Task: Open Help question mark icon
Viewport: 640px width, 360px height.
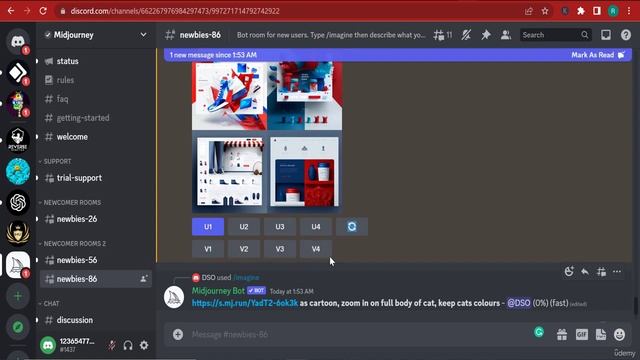Action: point(626,35)
